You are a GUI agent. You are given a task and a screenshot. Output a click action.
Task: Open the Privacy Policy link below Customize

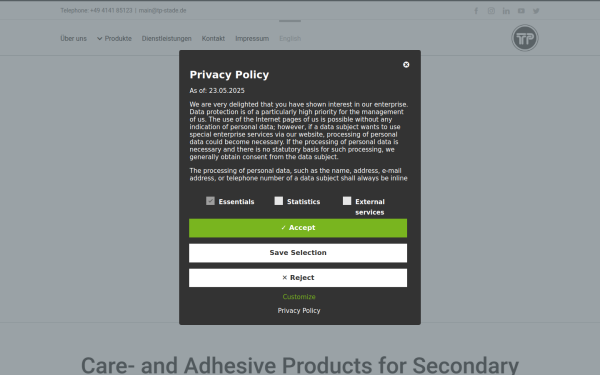click(299, 311)
